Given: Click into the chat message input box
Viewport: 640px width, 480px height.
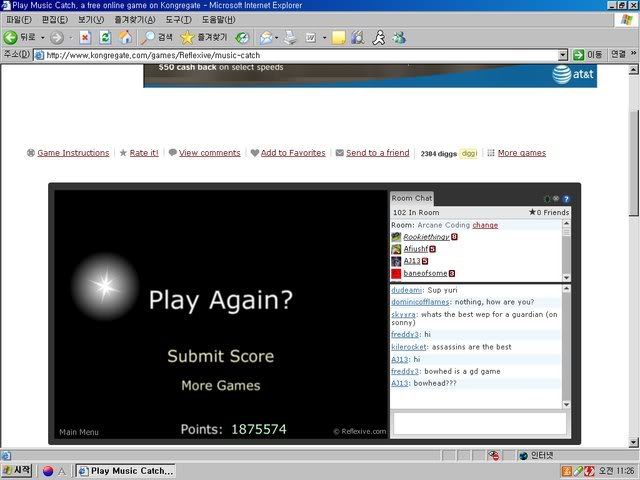Looking at the screenshot, I should [x=479, y=423].
